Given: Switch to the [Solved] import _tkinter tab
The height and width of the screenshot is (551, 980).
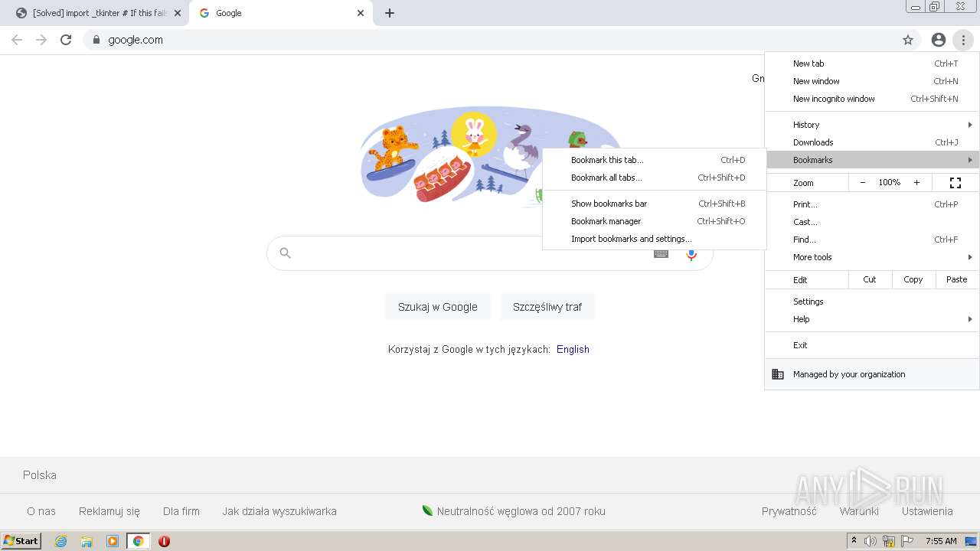Looking at the screenshot, I should 94,13.
